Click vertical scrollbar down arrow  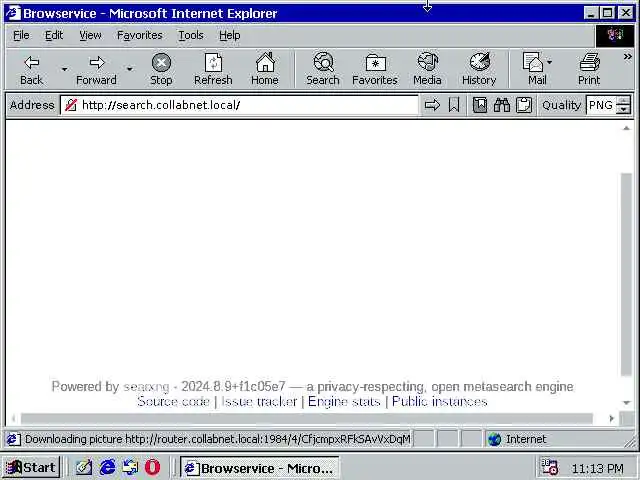[626, 403]
